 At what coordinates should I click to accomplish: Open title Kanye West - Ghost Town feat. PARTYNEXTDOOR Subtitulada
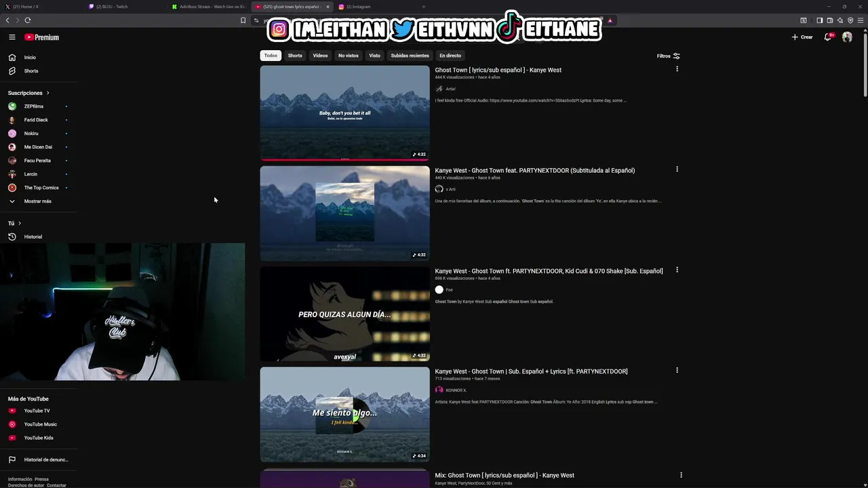[534, 170]
